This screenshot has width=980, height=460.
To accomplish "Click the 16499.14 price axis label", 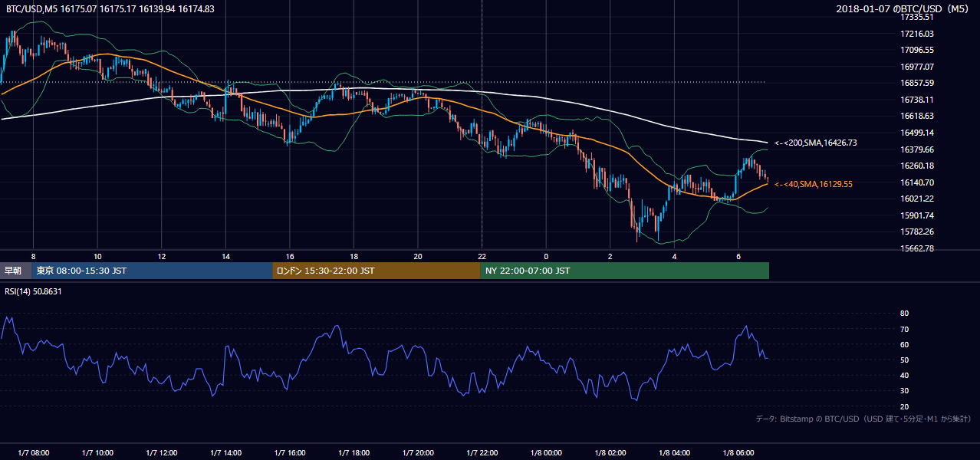I will (x=916, y=133).
